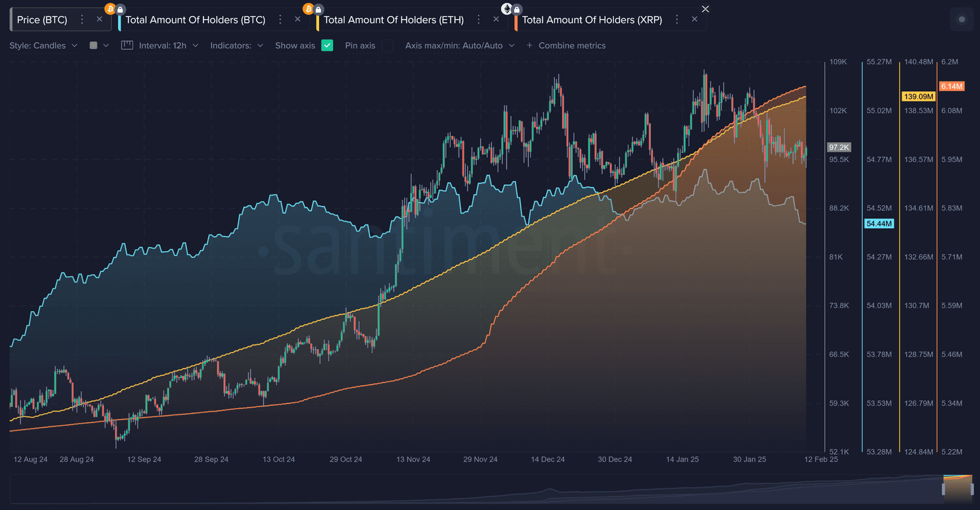Open the Indicators dropdown
The width and height of the screenshot is (980, 510).
pyautogui.click(x=237, y=45)
